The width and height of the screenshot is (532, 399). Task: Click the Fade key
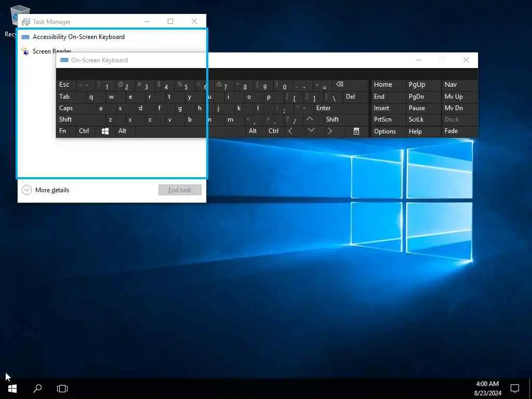coord(459,131)
